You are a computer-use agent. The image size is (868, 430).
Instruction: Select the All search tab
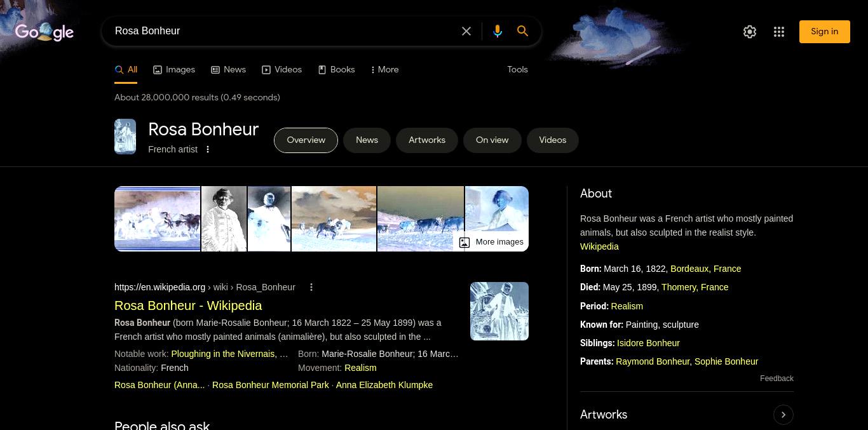[126, 70]
